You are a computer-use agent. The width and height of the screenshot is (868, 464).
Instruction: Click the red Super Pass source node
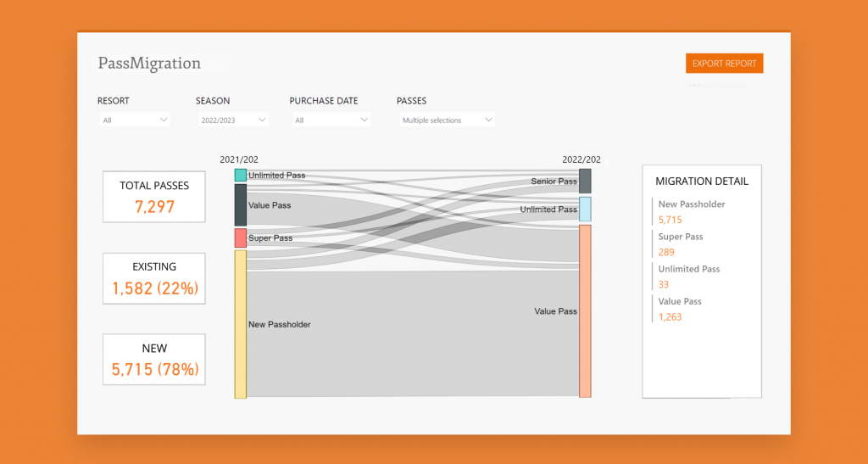pos(241,238)
